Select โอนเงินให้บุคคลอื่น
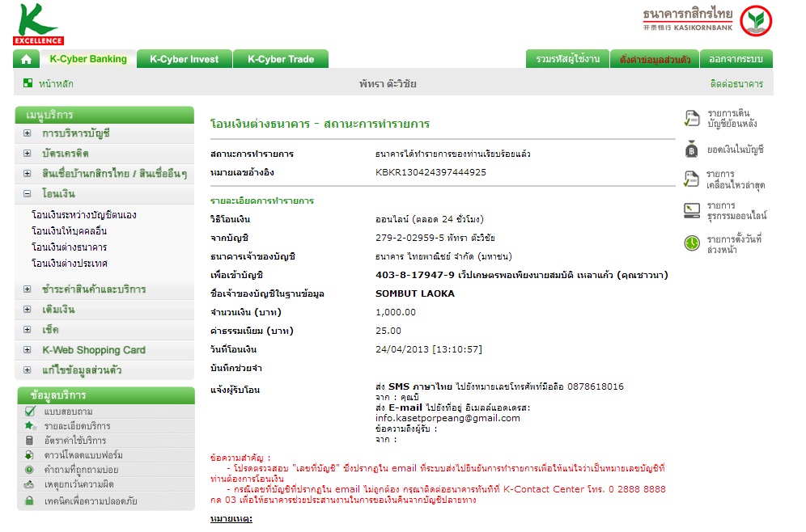The image size is (806, 532). [x=69, y=231]
